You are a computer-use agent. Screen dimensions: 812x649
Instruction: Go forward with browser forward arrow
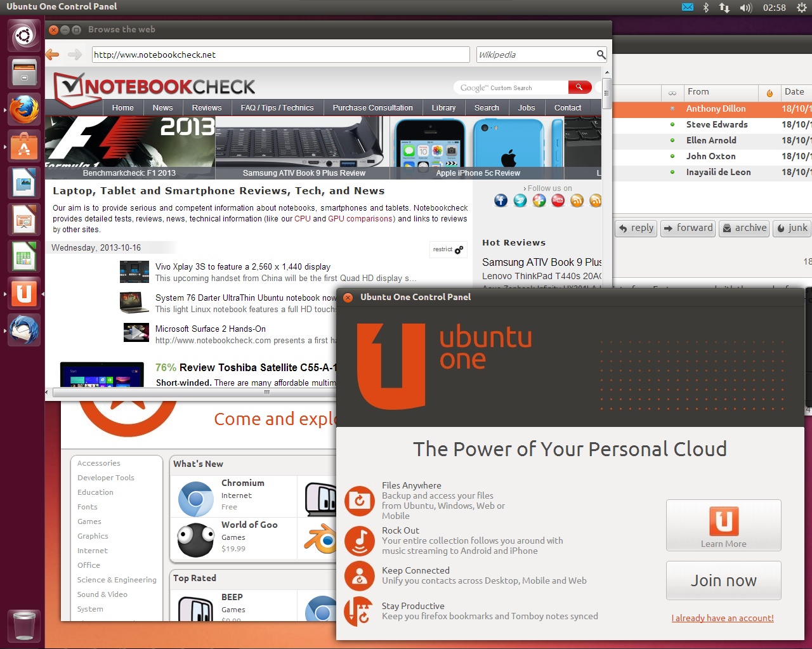[75, 55]
